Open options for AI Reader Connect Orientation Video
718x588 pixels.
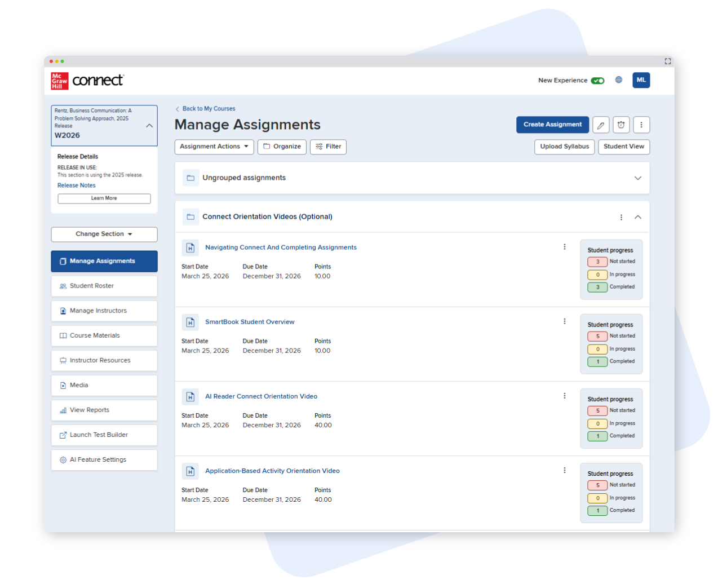tap(564, 396)
